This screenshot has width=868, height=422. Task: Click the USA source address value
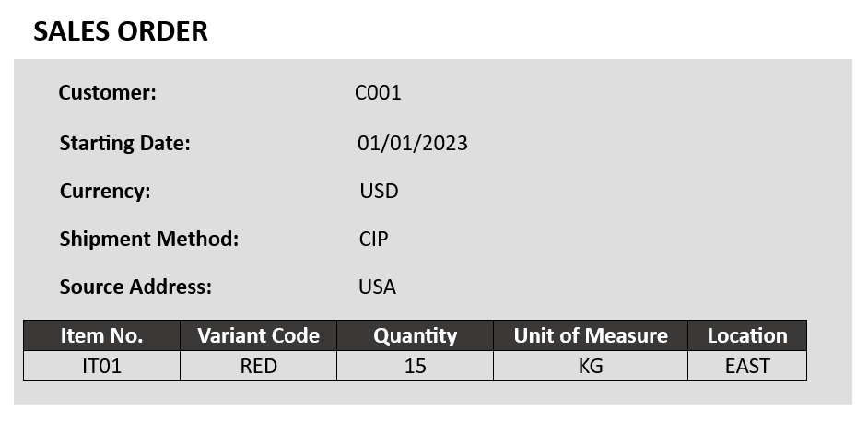click(x=377, y=287)
